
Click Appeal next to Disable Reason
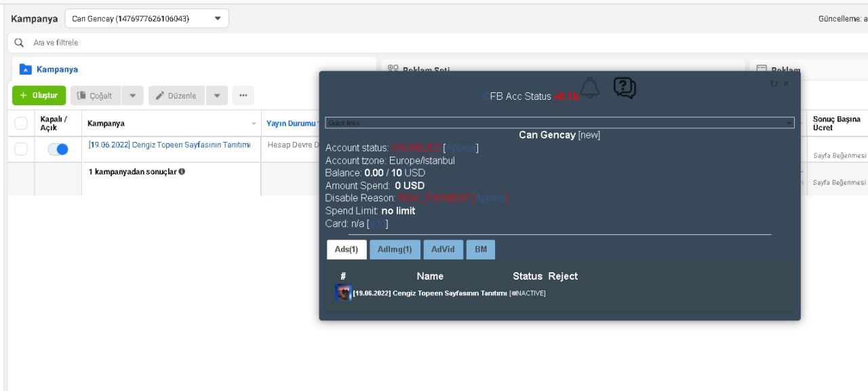click(490, 198)
